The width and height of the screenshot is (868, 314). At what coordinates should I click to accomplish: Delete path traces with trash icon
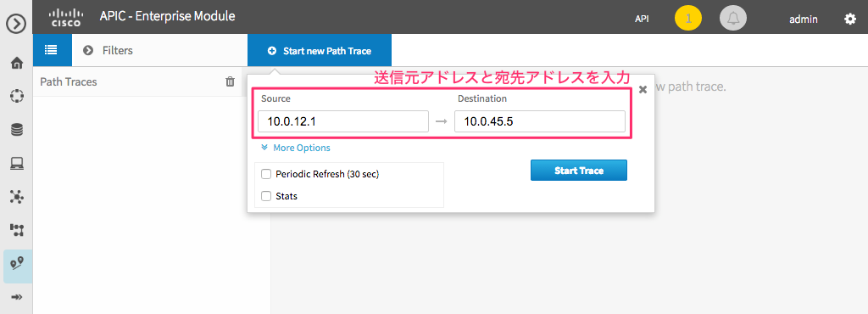[x=230, y=82]
